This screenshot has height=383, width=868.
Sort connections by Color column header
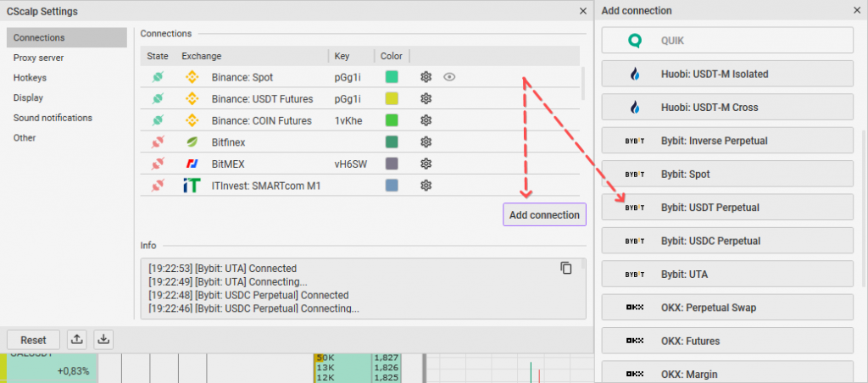[x=392, y=56]
